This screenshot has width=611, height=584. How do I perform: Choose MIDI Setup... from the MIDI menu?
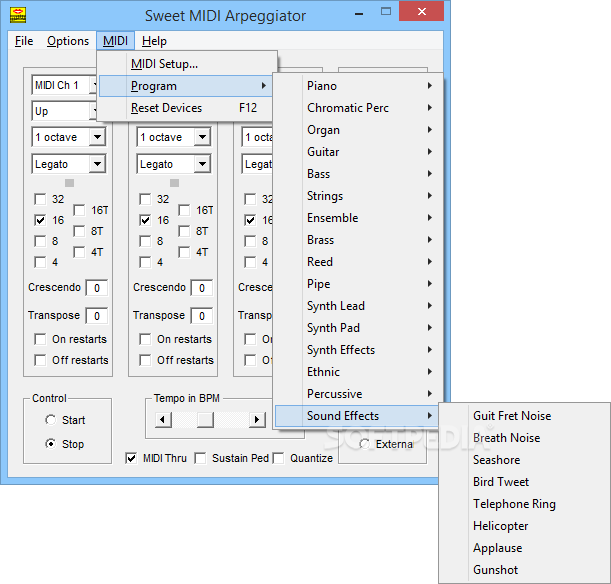tap(187, 64)
